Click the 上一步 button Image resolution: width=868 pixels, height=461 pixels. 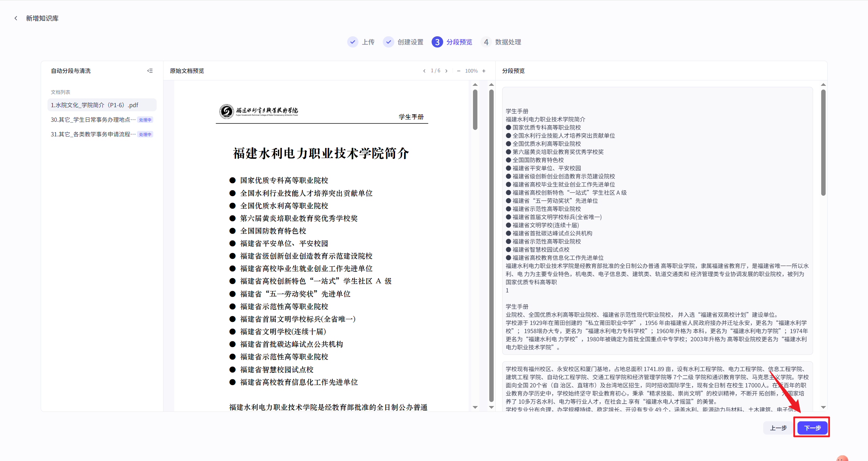tap(778, 428)
